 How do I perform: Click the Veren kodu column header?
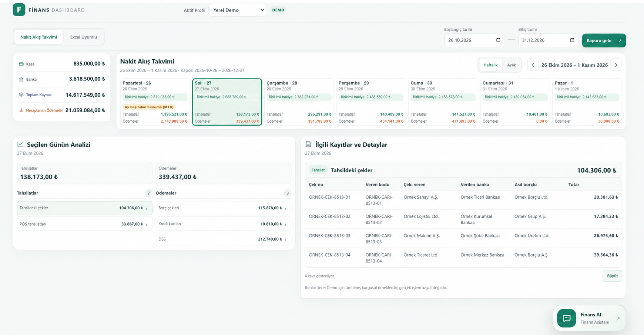[x=378, y=185]
